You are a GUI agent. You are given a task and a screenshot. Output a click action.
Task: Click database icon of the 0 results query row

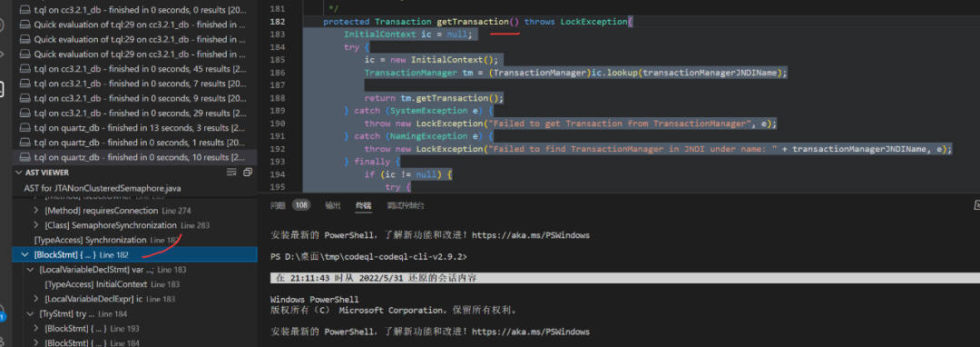point(25,11)
